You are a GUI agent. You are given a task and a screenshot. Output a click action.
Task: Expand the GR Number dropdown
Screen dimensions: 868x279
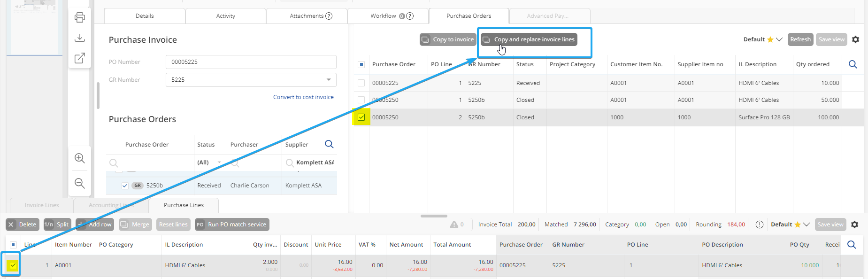[329, 80]
